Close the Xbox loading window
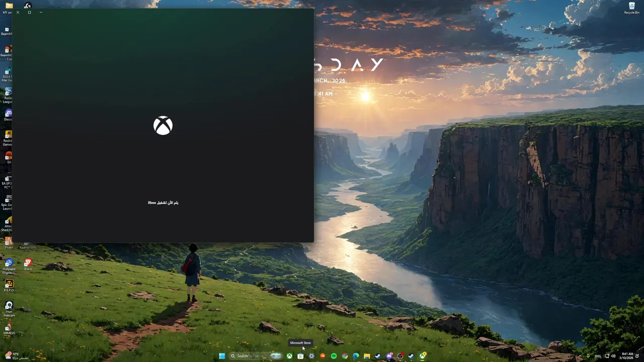This screenshot has width=644, height=362. tap(18, 12)
